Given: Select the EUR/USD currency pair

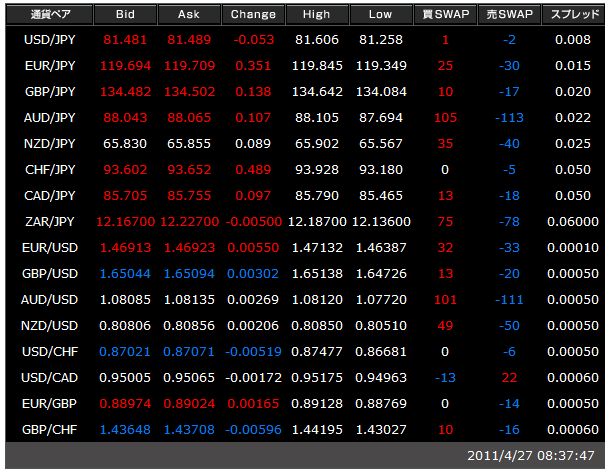Looking at the screenshot, I should [x=49, y=248].
